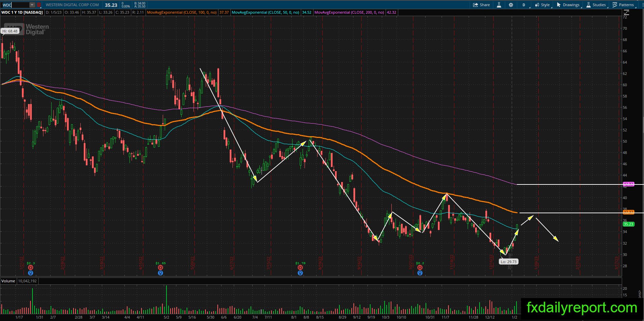
Task: Click the WDC 1 Y 1D NASDAQ label
Action: pyautogui.click(x=22, y=12)
